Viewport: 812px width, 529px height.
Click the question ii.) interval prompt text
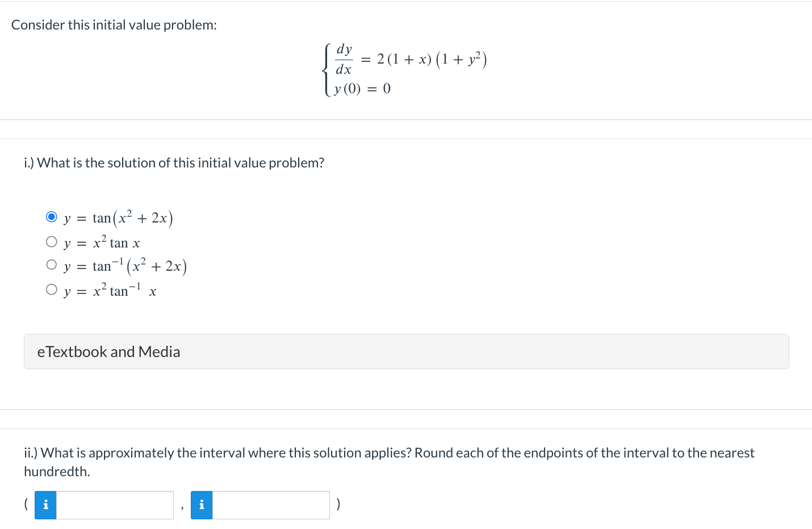coord(389,452)
